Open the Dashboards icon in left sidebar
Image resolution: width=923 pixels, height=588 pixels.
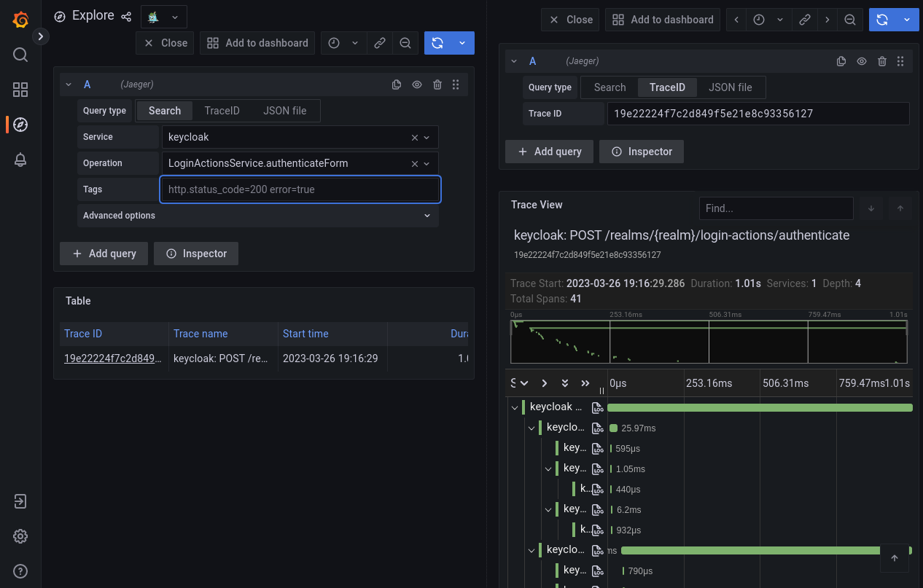click(x=20, y=90)
